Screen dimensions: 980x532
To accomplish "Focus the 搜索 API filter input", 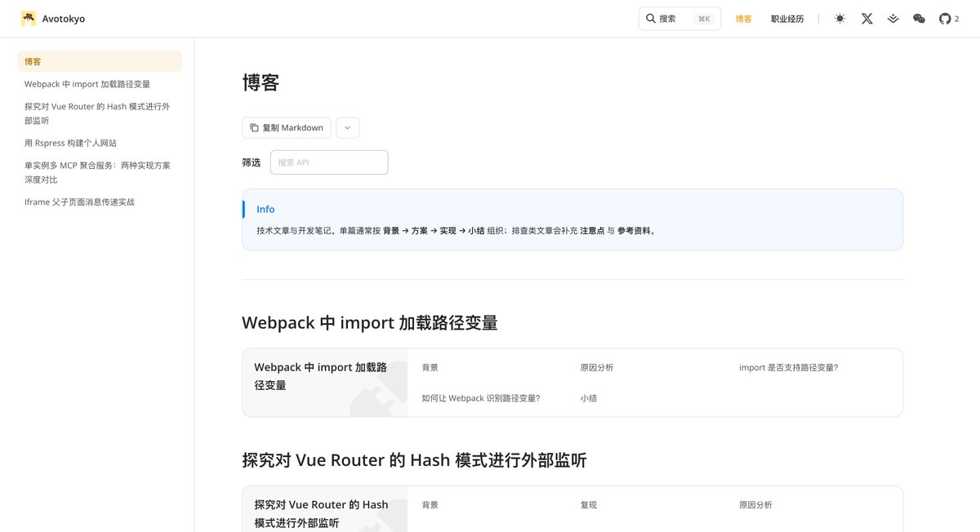I will click(329, 162).
